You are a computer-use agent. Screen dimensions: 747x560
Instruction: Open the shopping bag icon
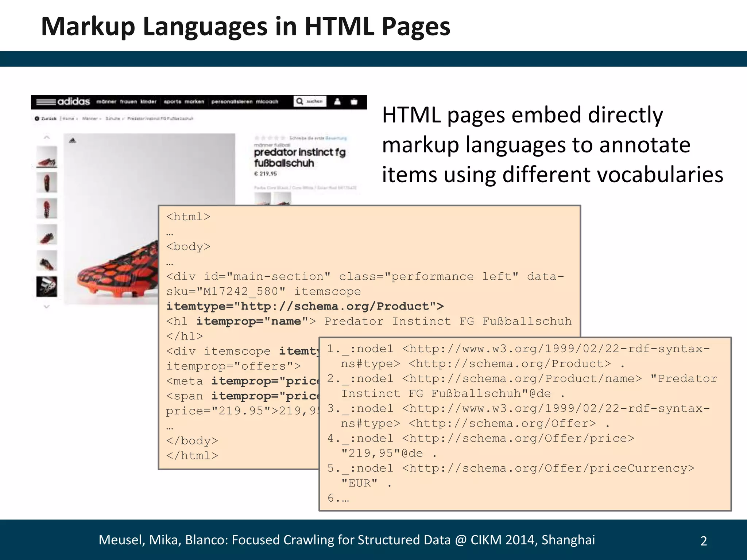click(354, 102)
